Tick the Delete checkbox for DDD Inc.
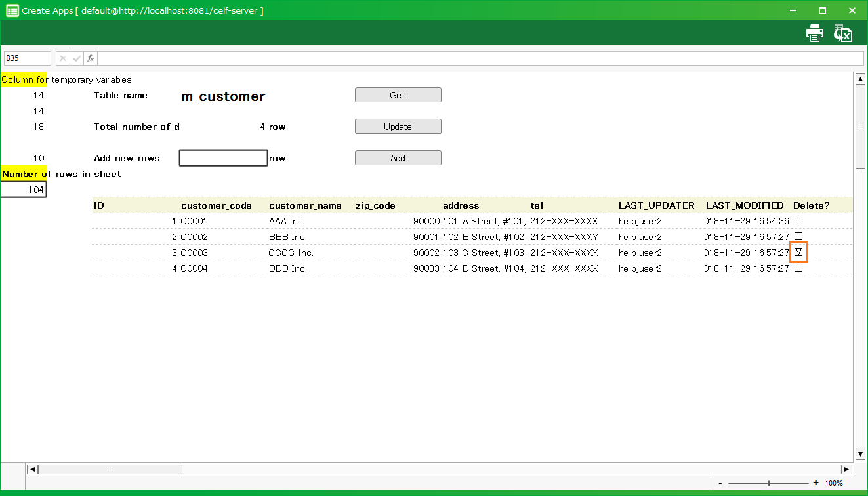 coord(798,268)
